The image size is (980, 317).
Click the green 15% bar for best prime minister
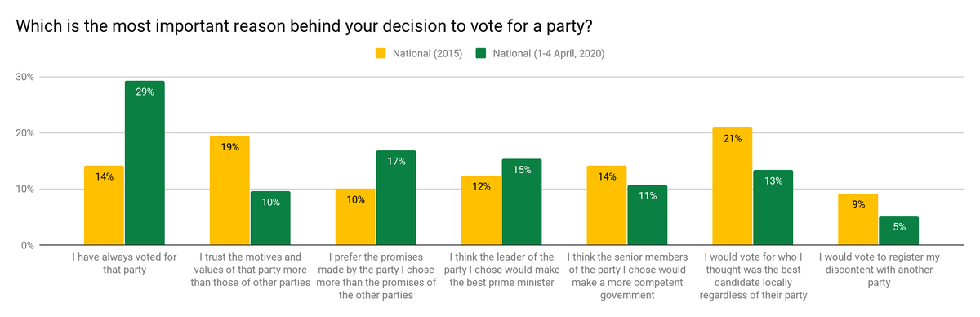click(522, 202)
